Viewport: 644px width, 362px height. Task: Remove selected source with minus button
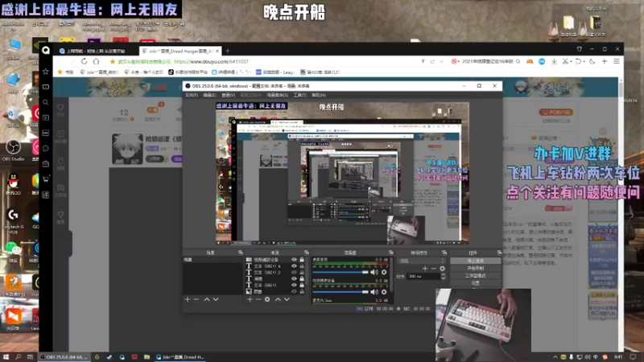click(x=258, y=299)
